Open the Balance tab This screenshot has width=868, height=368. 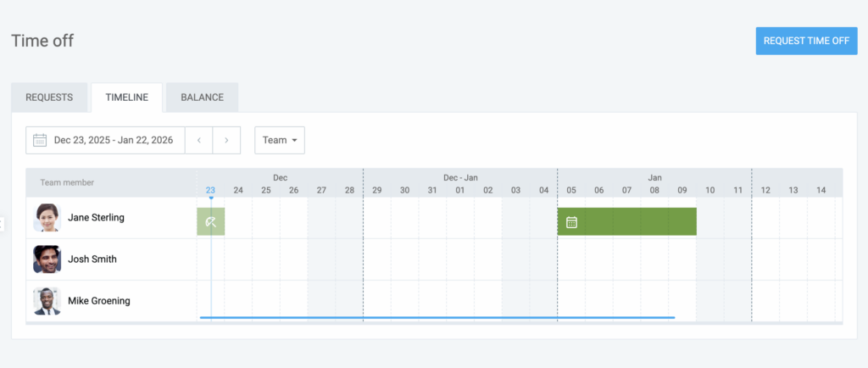pos(202,98)
